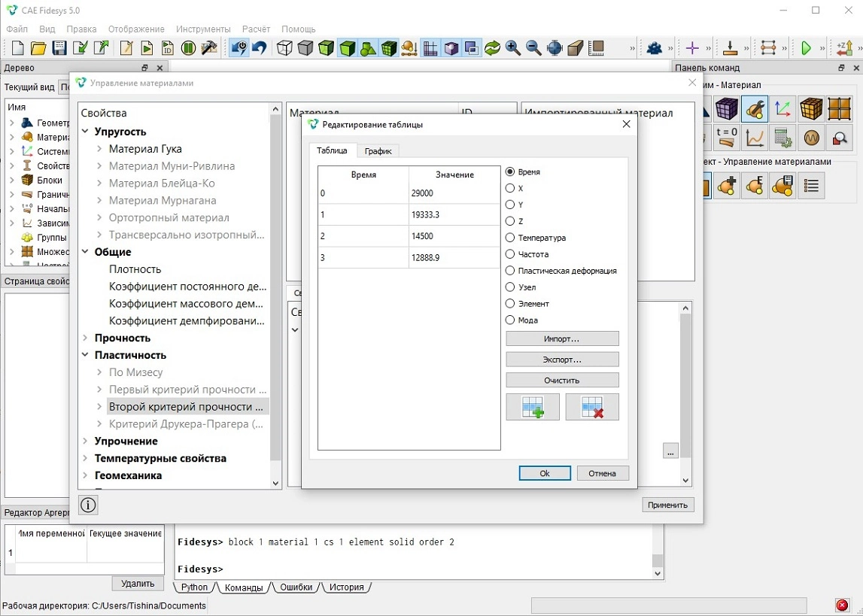This screenshot has height=616, width=863.
Task: Open the purple mesh cube mode
Action: 727,109
